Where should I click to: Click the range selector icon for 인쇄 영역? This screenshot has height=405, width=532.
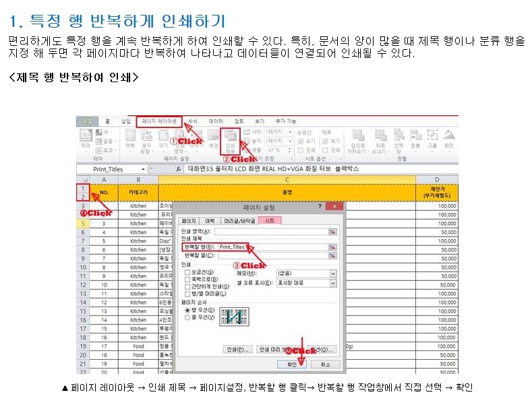(332, 231)
